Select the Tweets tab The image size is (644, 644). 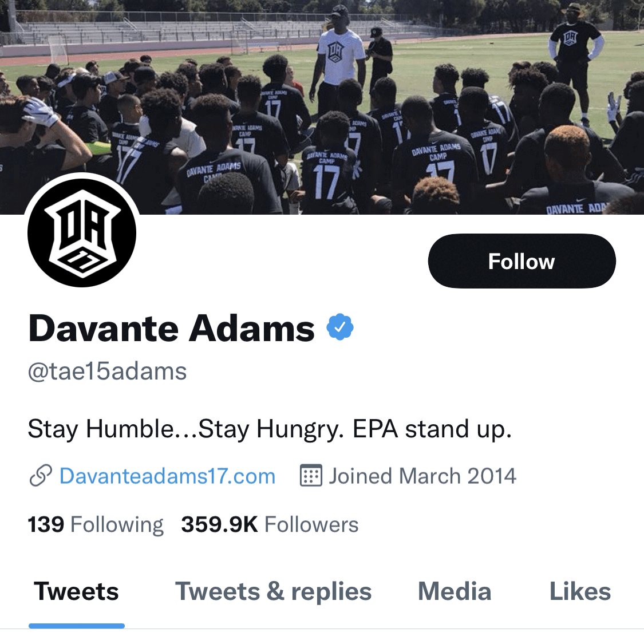[76, 591]
